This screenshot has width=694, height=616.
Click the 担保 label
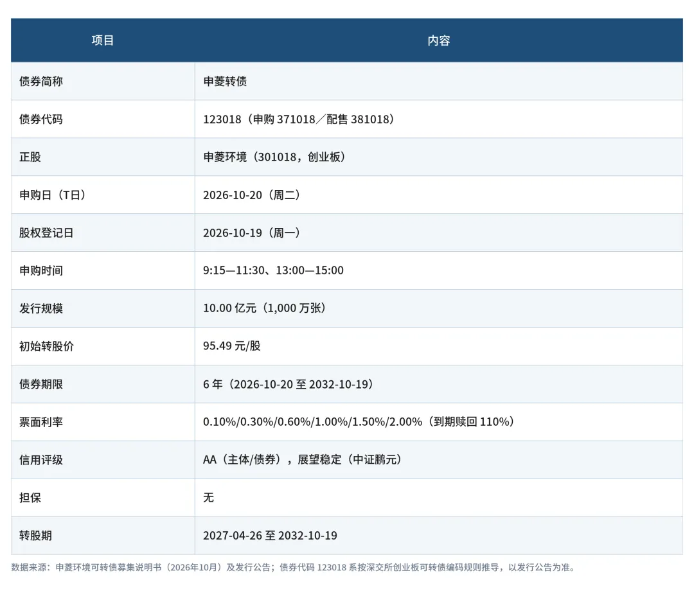tap(30, 497)
